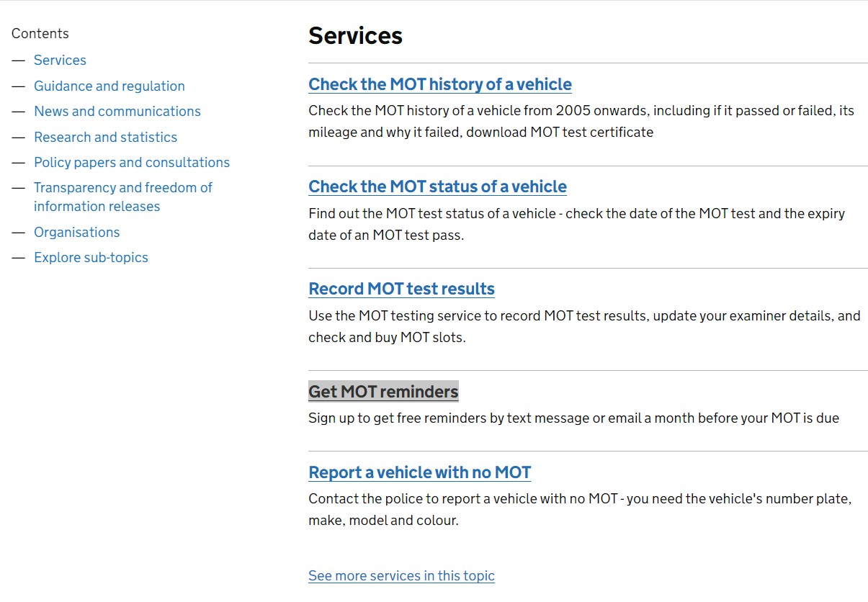Open Transparency and freedom of information releases
This screenshot has height=602, width=868.
tap(123, 197)
